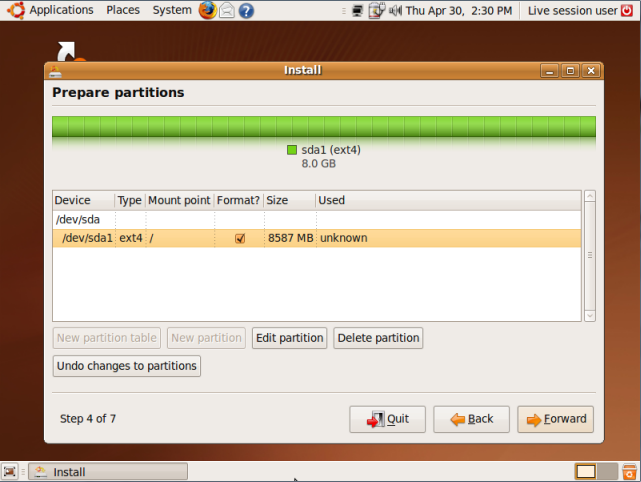The width and height of the screenshot is (641, 482).
Task: Click the desktop installer shortcut icon
Action: pyautogui.click(x=69, y=52)
